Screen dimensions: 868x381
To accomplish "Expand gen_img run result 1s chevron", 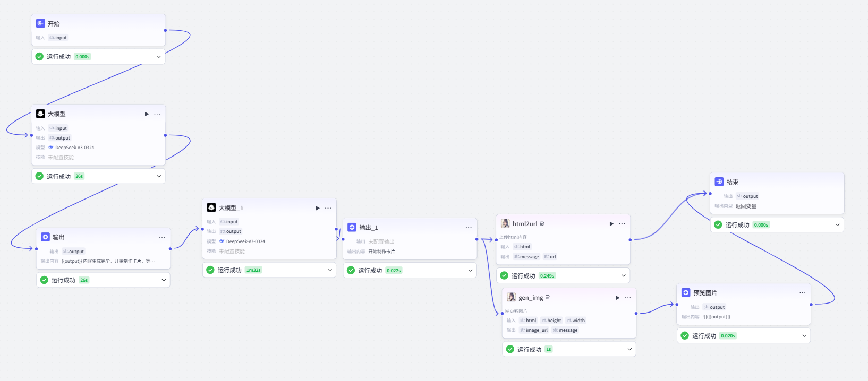I will (x=629, y=349).
